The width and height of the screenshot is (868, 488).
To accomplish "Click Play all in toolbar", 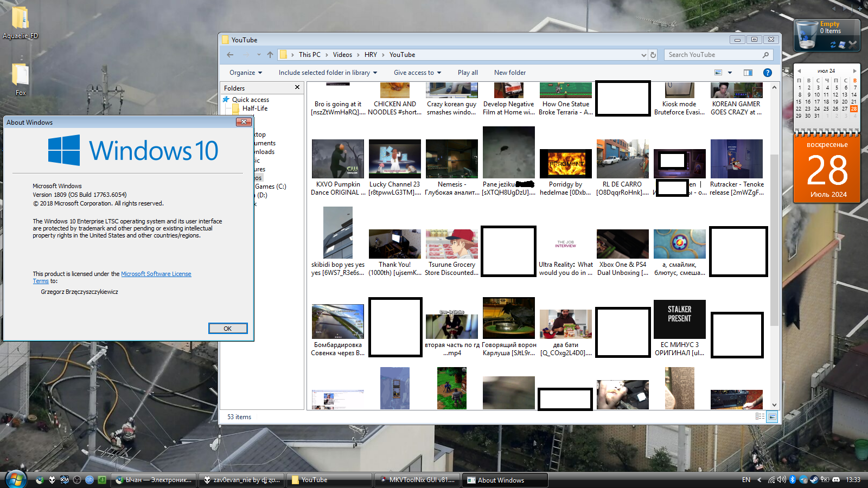I will point(468,73).
